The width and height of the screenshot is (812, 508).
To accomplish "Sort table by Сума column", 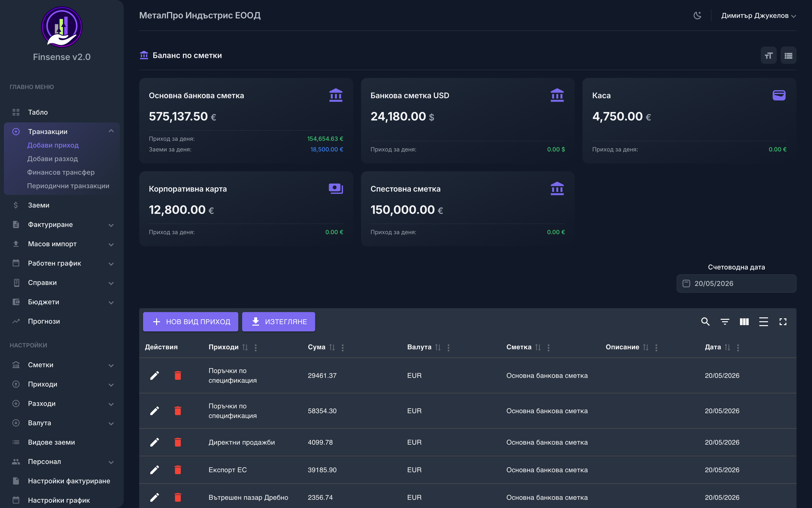I will tap(332, 347).
